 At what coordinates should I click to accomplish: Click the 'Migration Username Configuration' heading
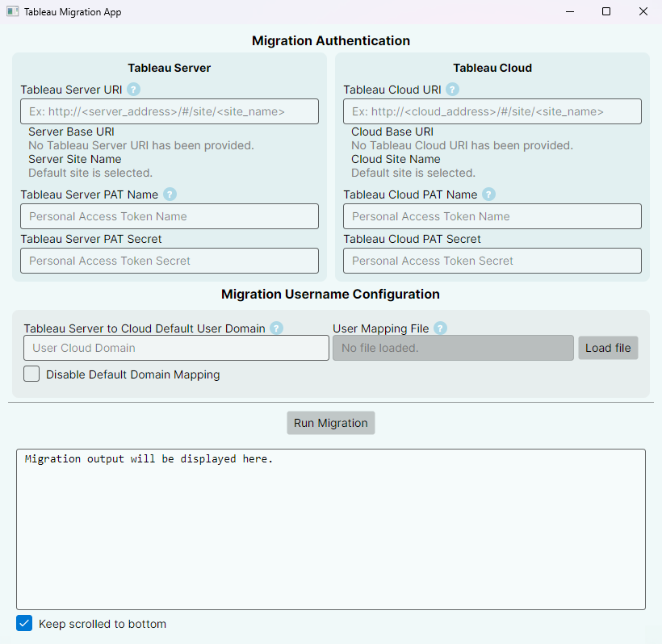coord(330,294)
